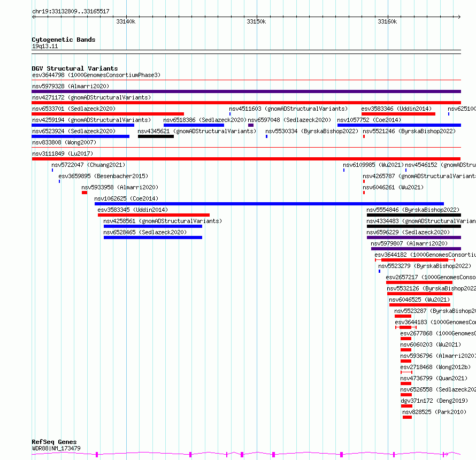Click the DGV Structural Variants track title
476x460 pixels.
(75, 68)
